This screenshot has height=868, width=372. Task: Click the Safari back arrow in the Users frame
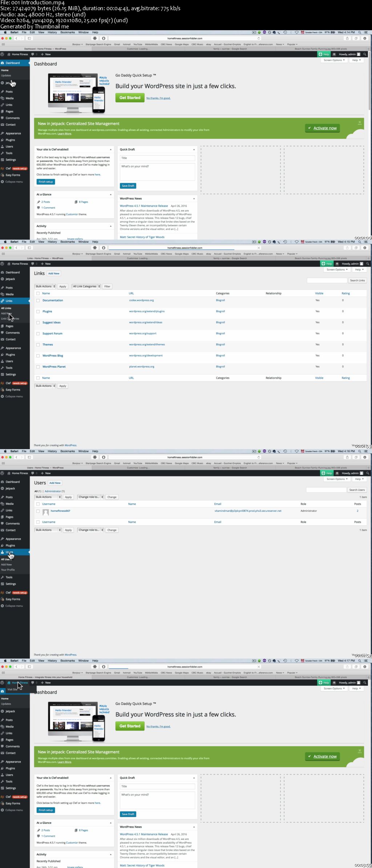click(x=16, y=457)
